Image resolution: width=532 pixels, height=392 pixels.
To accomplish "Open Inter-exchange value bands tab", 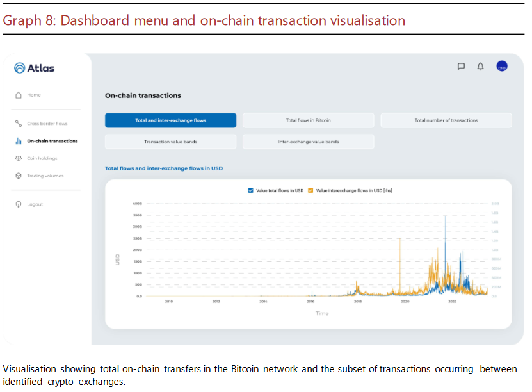I will pos(308,142).
